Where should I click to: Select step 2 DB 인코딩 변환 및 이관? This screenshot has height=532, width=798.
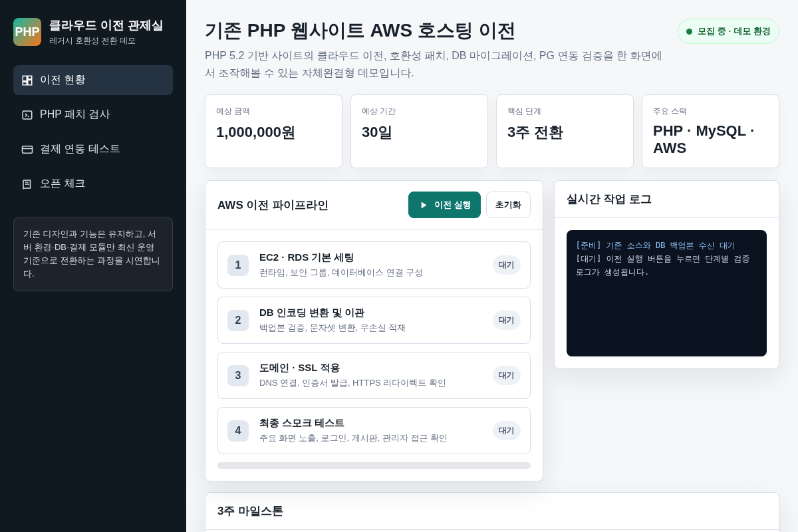click(374, 320)
